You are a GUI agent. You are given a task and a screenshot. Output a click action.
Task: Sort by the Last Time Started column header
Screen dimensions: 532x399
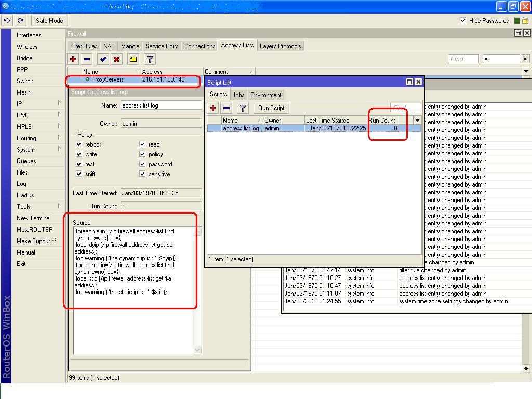coord(335,120)
